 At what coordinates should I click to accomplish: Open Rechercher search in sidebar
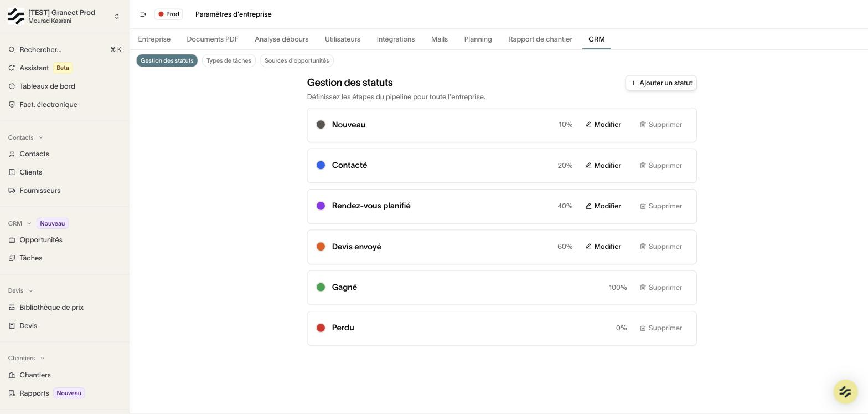(x=65, y=50)
